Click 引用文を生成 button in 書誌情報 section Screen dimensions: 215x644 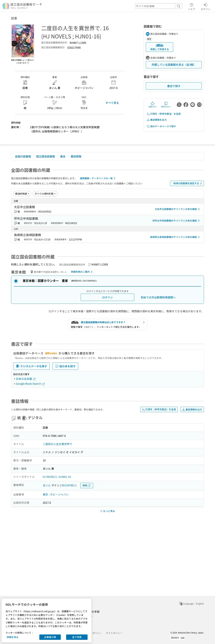point(159,409)
